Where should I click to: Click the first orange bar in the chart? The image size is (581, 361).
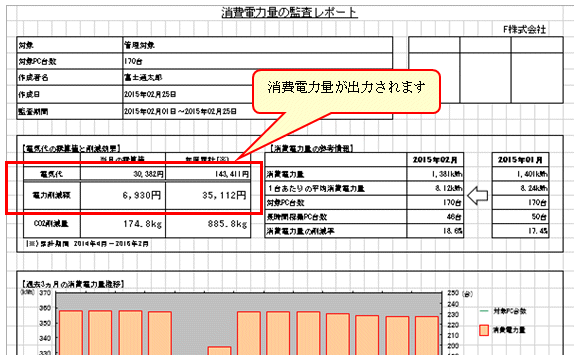point(71,333)
